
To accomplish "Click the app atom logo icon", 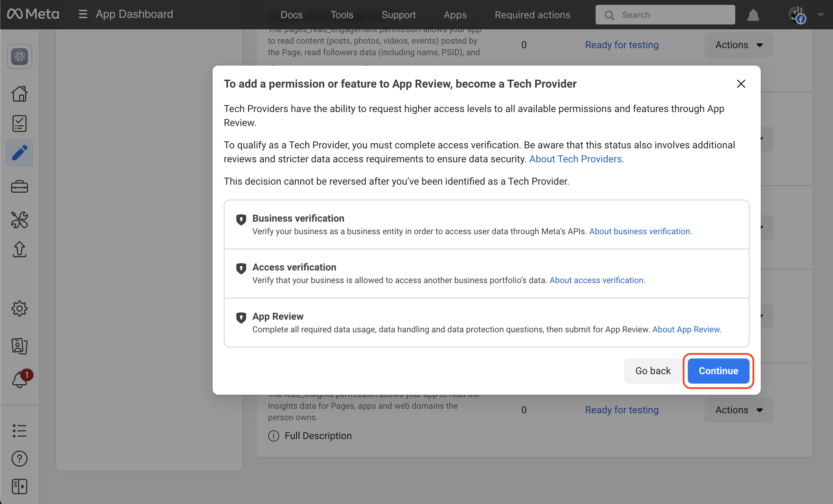I will [x=20, y=57].
